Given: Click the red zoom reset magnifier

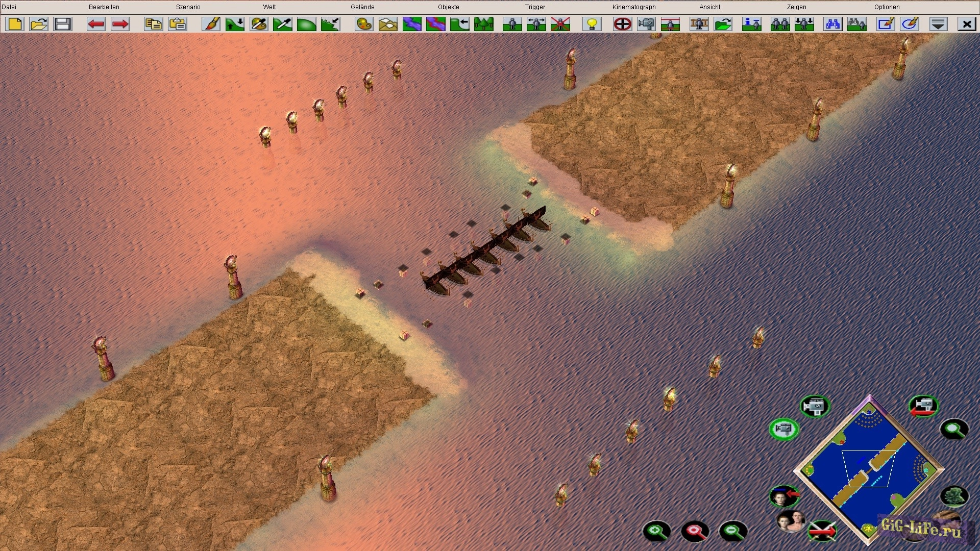Looking at the screenshot, I should [x=695, y=531].
